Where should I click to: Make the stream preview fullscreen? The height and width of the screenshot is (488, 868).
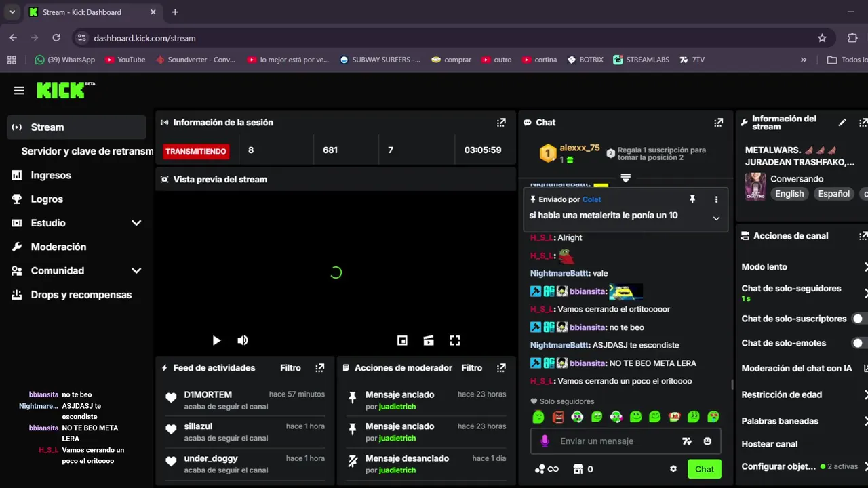click(455, 341)
